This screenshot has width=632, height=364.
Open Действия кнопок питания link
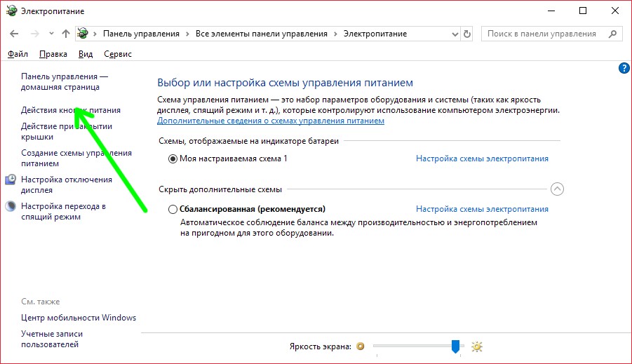click(71, 110)
